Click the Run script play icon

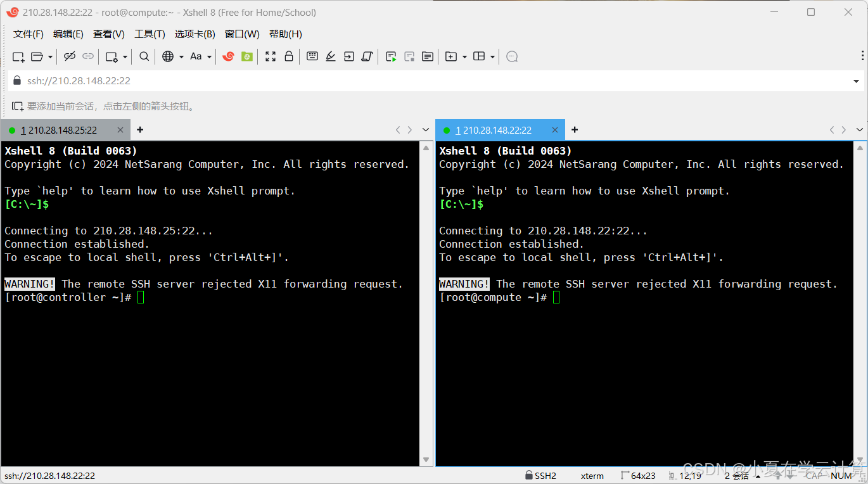[391, 56]
